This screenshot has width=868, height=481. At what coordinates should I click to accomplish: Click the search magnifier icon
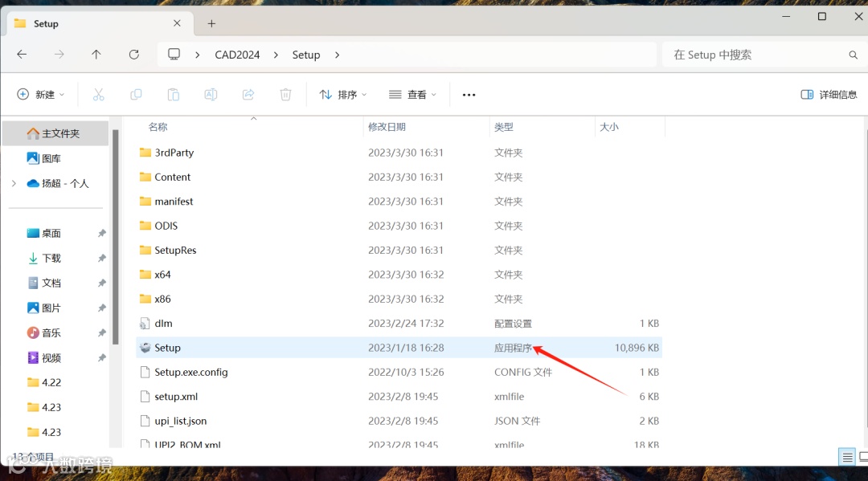tap(853, 55)
